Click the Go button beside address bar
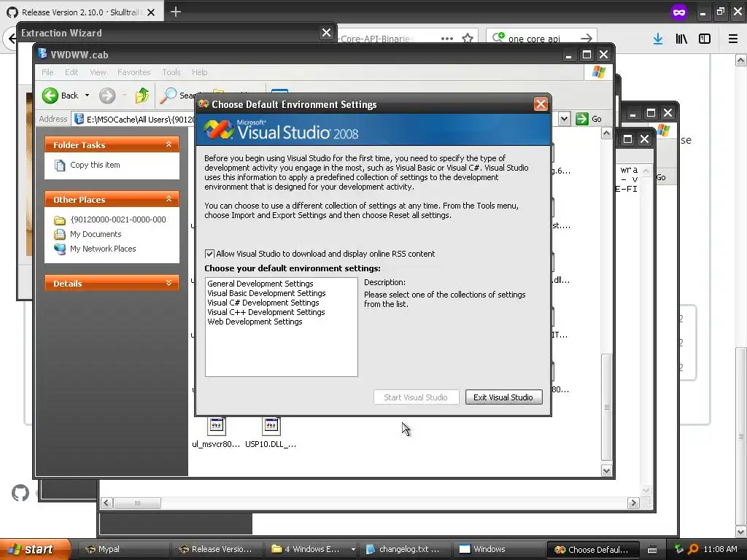This screenshot has height=560, width=747. coord(589,119)
